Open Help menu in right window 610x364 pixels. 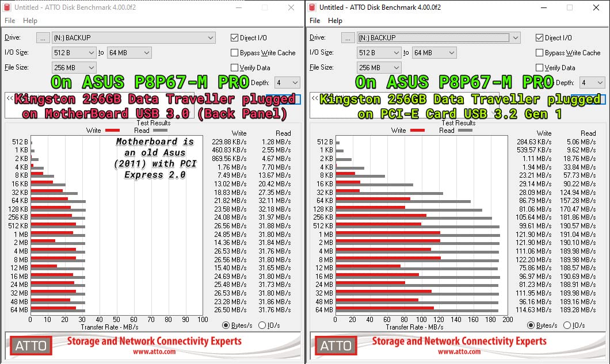point(335,21)
